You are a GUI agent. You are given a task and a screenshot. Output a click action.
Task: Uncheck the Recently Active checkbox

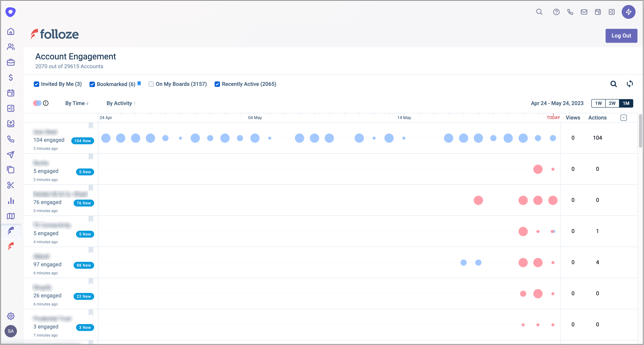point(217,84)
